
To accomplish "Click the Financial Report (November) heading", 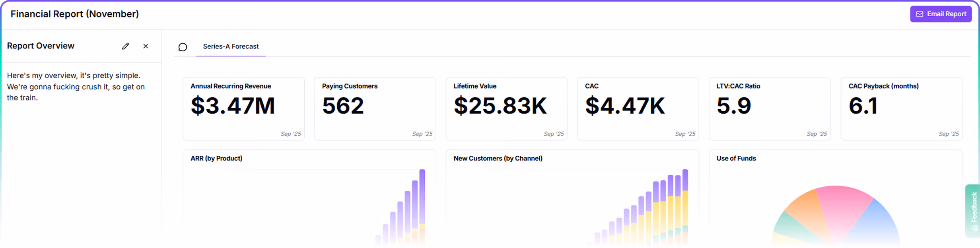I will click(x=75, y=14).
